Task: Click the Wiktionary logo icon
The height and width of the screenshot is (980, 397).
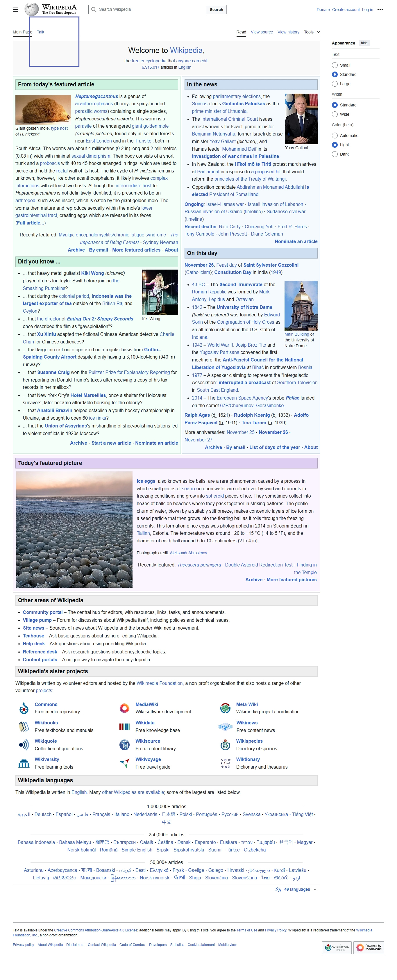Action: coord(225,763)
